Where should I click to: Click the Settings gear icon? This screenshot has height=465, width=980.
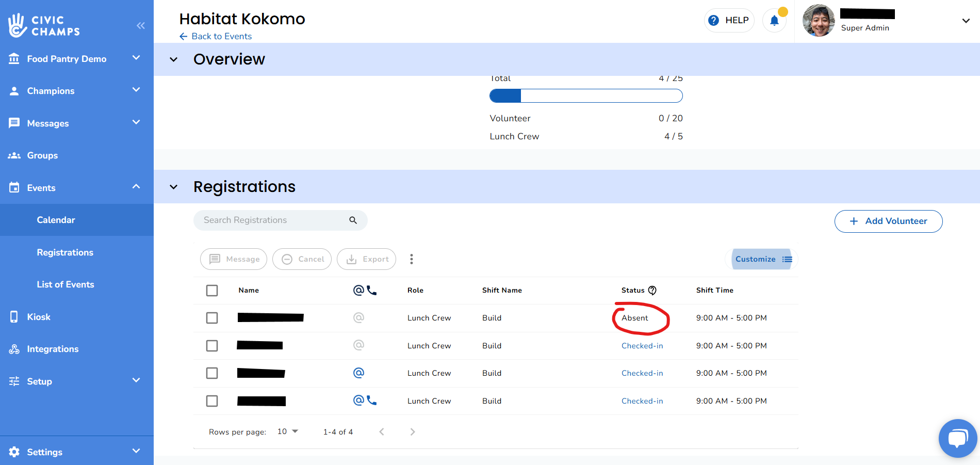pyautogui.click(x=14, y=452)
